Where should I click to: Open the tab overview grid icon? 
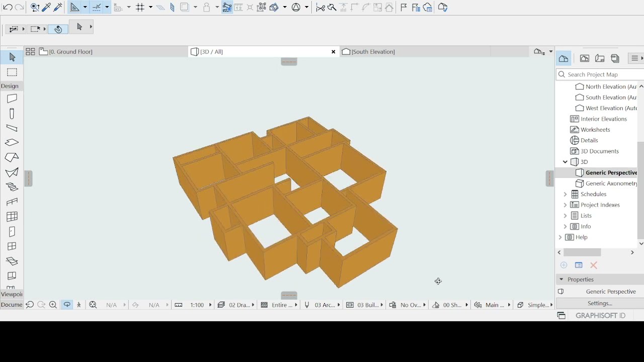click(30, 51)
